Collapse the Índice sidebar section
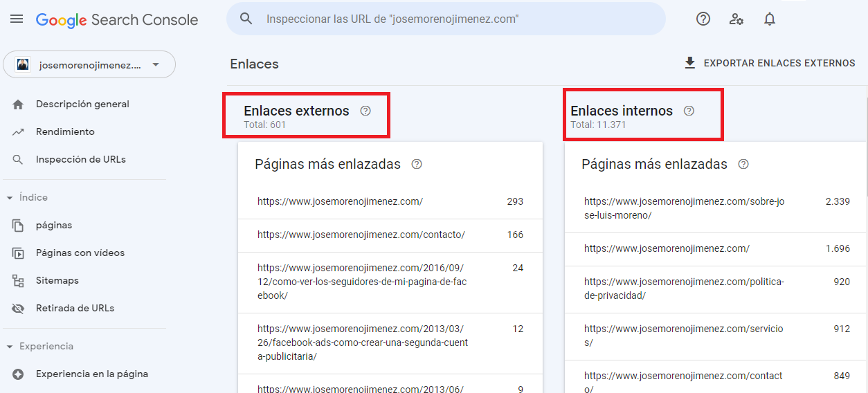This screenshot has width=868, height=393. pos(10,198)
